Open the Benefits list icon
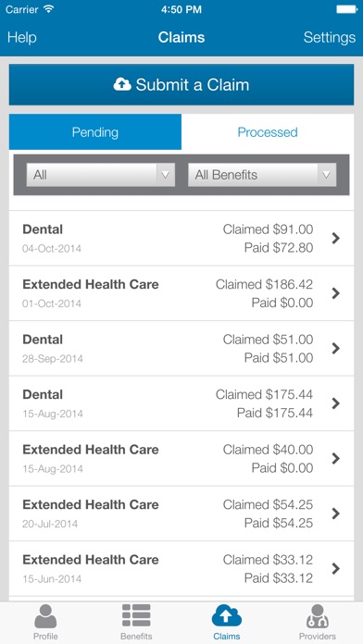This screenshot has height=644, width=363. [136, 615]
